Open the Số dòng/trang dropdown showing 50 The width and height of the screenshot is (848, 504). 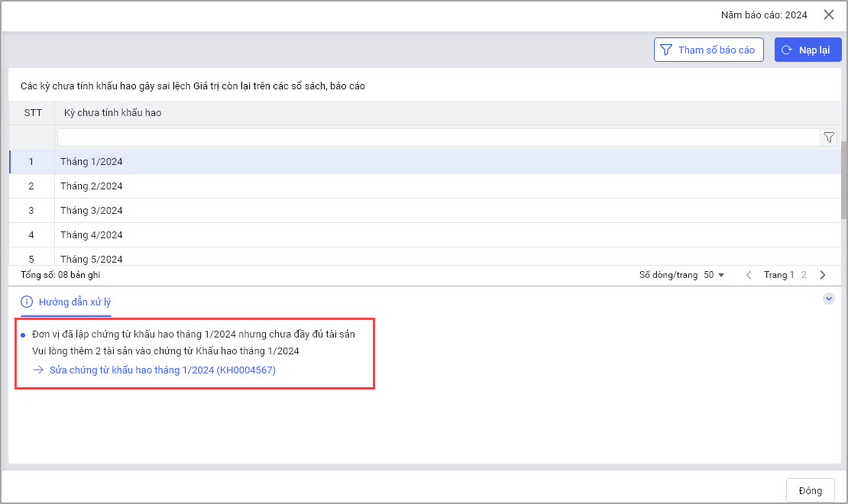714,275
